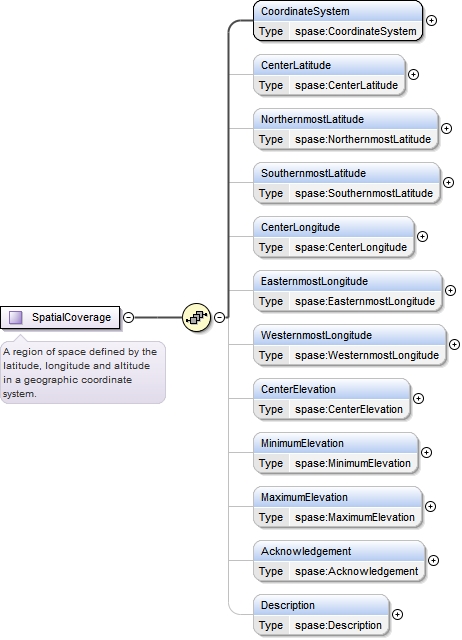The image size is (462, 640).
Task: Expand the NorthernmostLatitude plus icon
Action: point(446,129)
